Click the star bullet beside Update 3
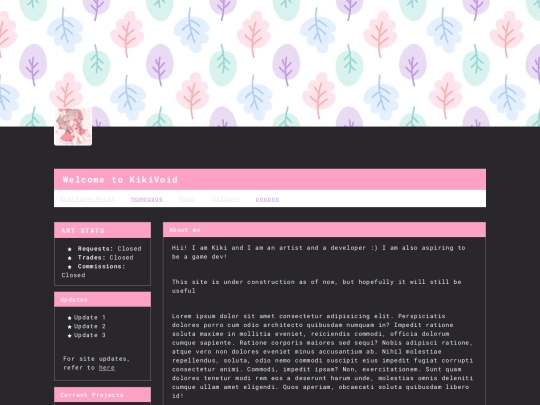The image size is (540, 405). click(x=70, y=335)
